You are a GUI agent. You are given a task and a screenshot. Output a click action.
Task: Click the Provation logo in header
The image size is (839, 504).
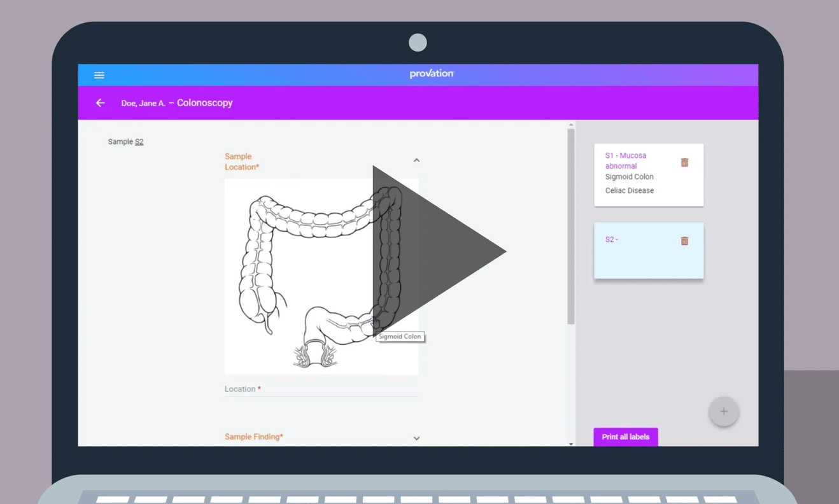432,74
